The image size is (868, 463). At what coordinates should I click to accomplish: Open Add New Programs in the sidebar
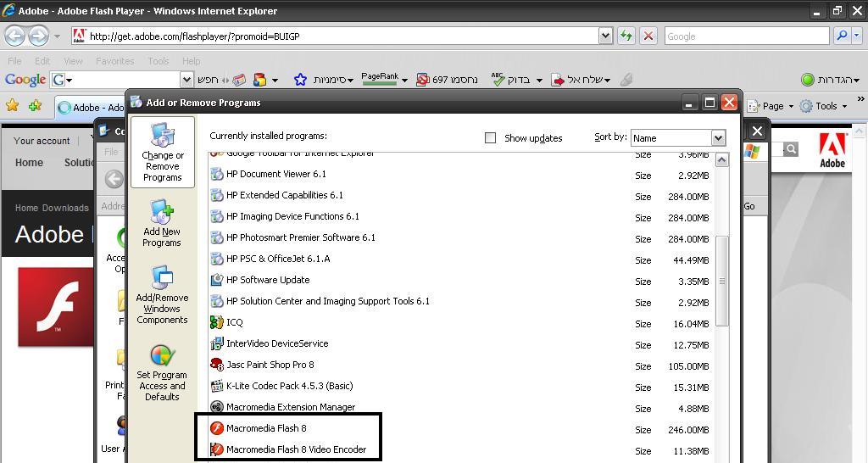[162, 223]
